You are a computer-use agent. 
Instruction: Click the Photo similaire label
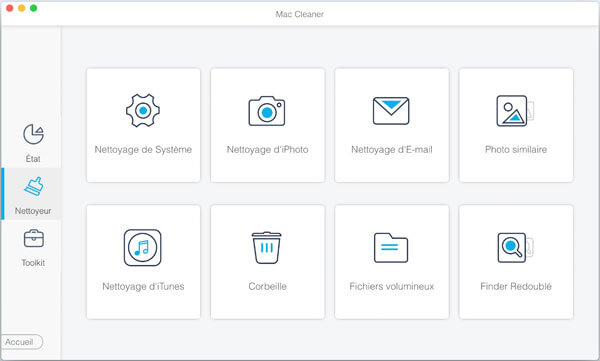tap(516, 149)
